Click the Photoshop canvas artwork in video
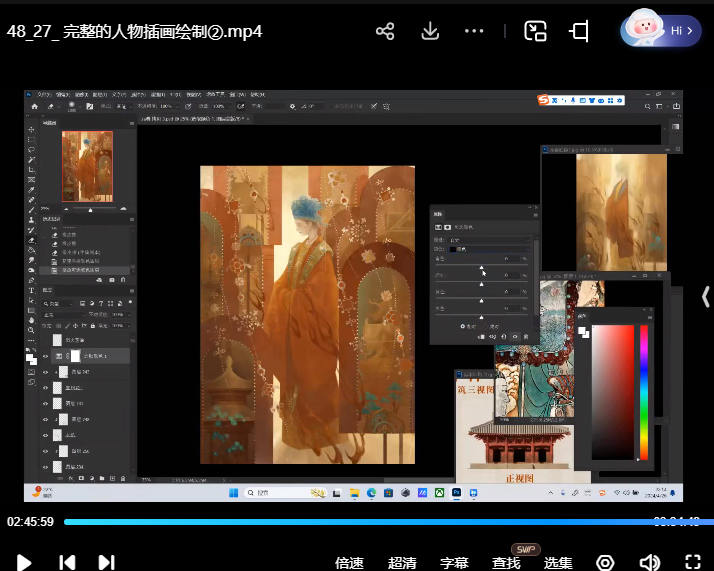This screenshot has width=714, height=571. [x=307, y=314]
